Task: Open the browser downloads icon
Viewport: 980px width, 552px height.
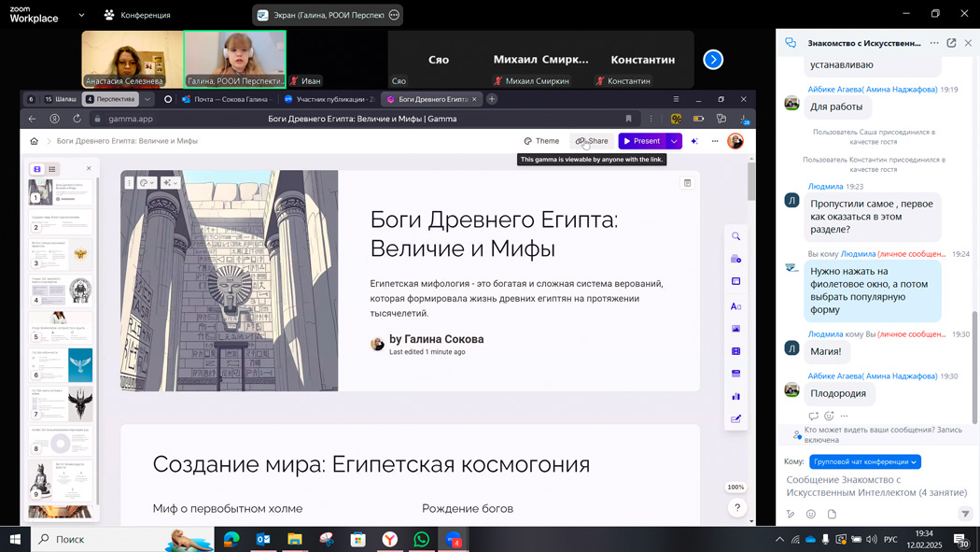Action: [x=744, y=119]
